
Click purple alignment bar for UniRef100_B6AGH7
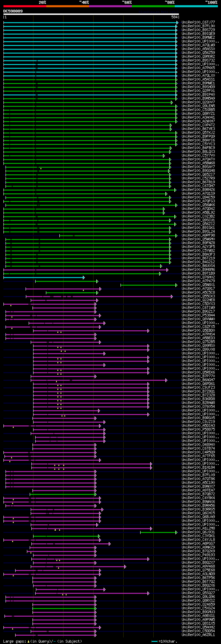[99, 380]
